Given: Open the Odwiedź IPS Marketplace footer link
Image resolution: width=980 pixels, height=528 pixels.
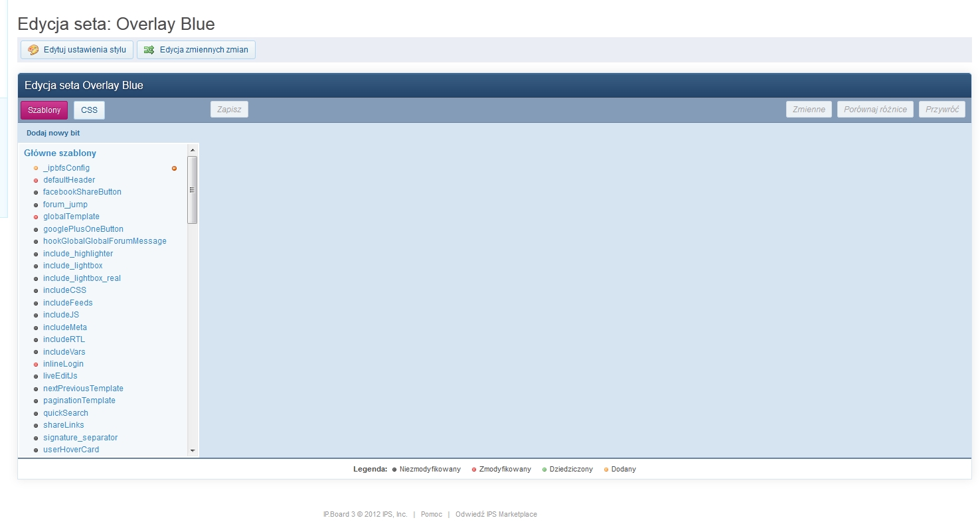Looking at the screenshot, I should [496, 514].
